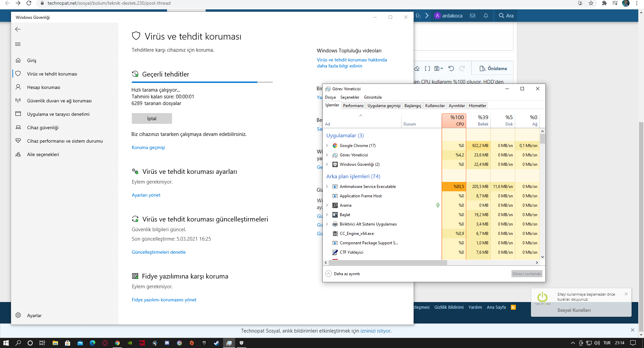Expand the Windows Güvenliği process group
The height and width of the screenshot is (348, 644).
pos(327,164)
